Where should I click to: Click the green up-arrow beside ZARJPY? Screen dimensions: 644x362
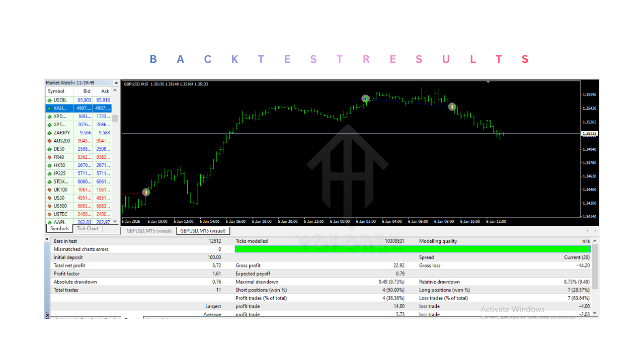point(49,132)
